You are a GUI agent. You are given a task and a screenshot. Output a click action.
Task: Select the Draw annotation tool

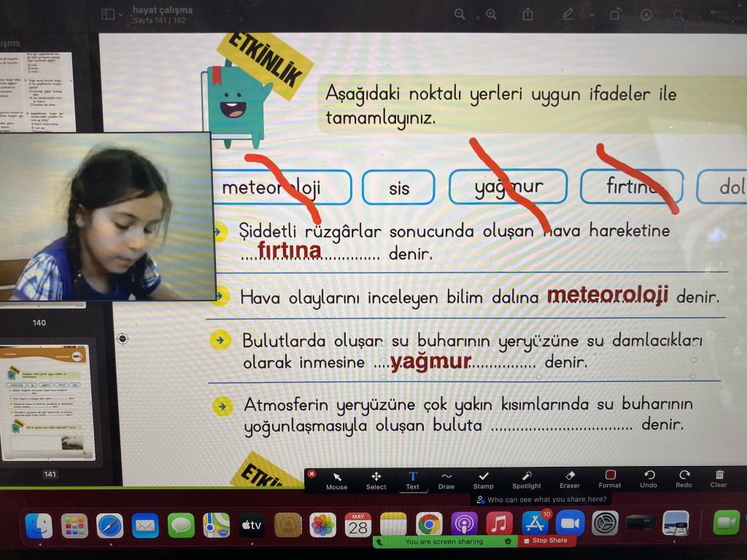coord(446,479)
